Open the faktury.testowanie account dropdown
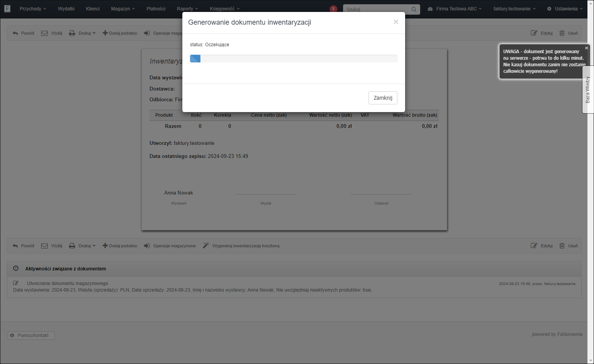This screenshot has height=364, width=594. click(515, 9)
